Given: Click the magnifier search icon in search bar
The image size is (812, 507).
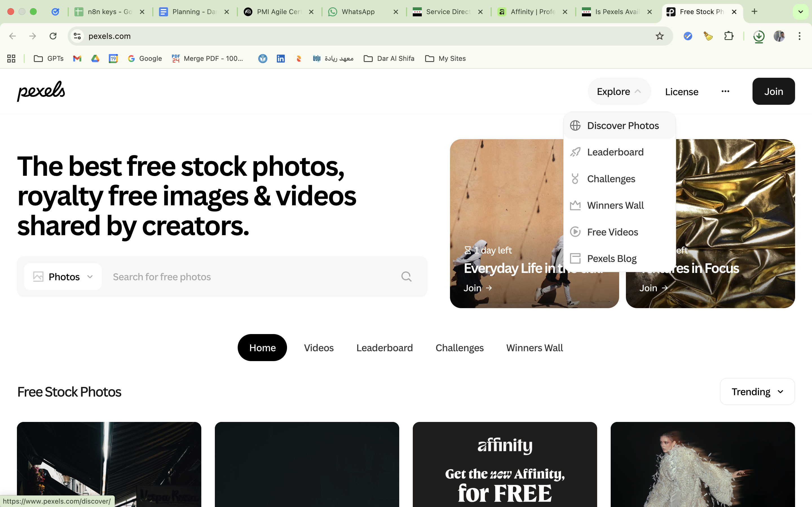Looking at the screenshot, I should [x=406, y=277].
